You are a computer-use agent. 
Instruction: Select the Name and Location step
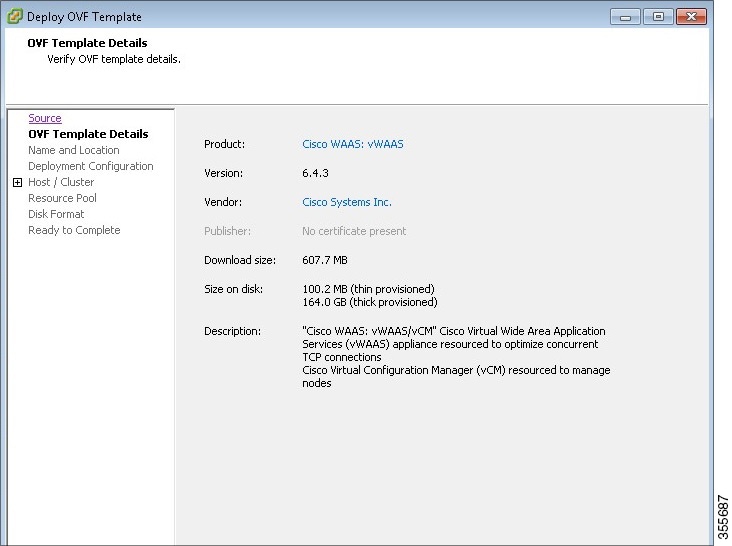pyautogui.click(x=74, y=150)
